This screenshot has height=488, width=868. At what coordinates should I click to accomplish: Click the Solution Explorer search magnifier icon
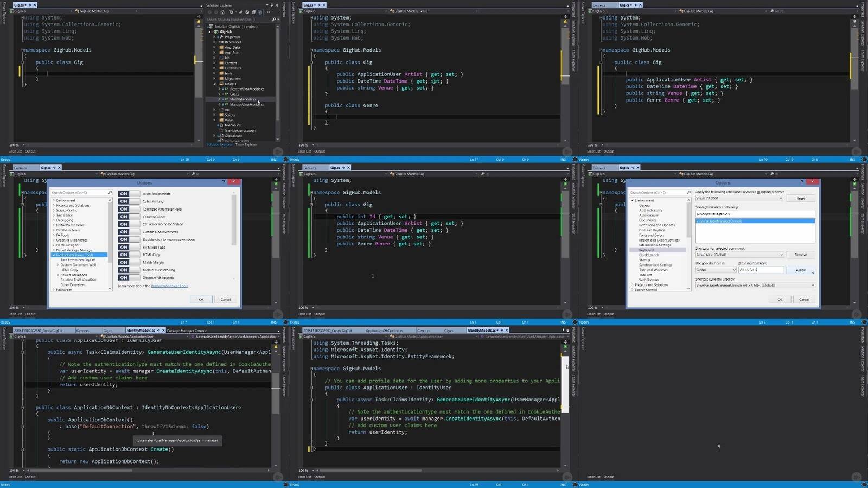pos(273,20)
